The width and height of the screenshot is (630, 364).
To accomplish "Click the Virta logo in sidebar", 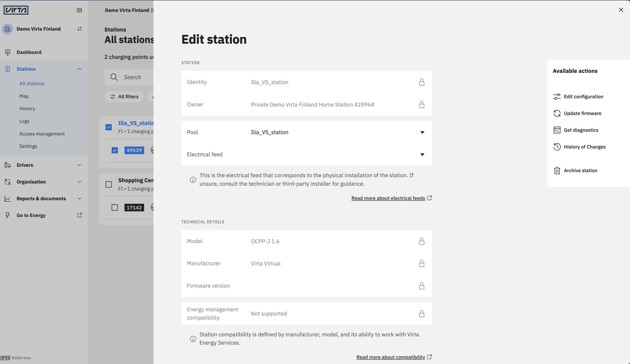I will tap(16, 10).
